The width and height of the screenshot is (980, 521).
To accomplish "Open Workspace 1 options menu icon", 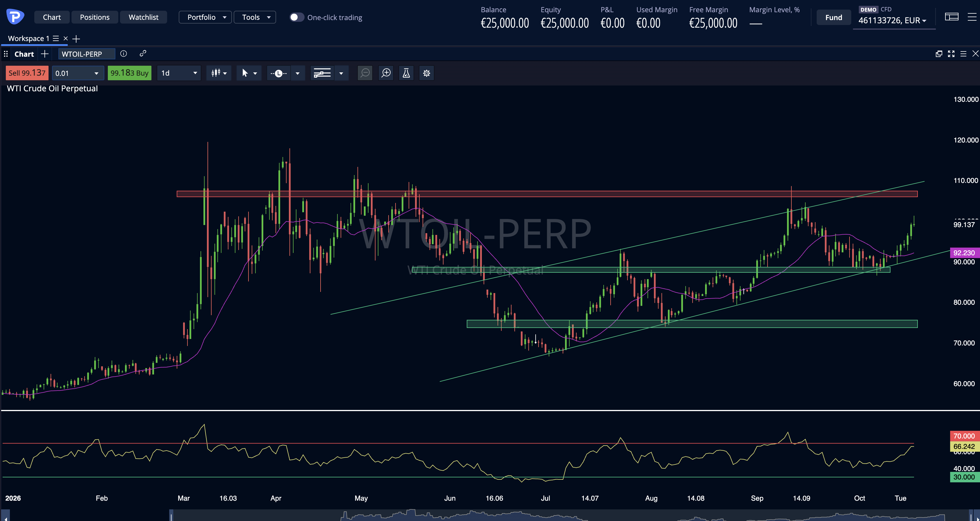I will pos(56,38).
